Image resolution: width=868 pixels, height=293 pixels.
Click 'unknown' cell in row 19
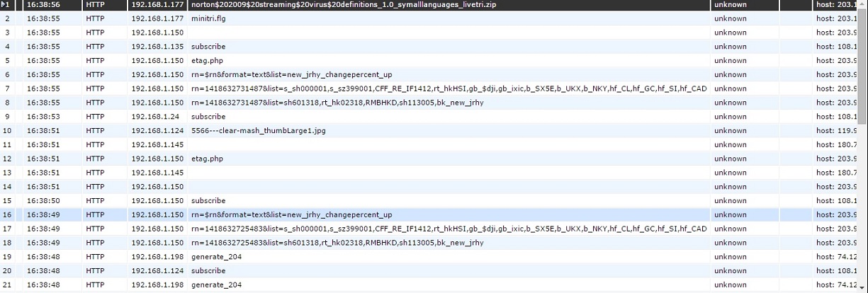(x=731, y=257)
